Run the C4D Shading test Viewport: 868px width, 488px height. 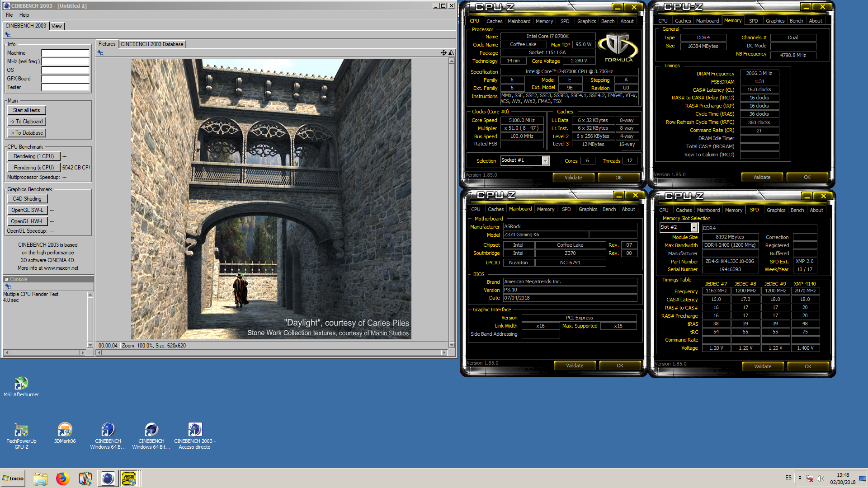[27, 199]
